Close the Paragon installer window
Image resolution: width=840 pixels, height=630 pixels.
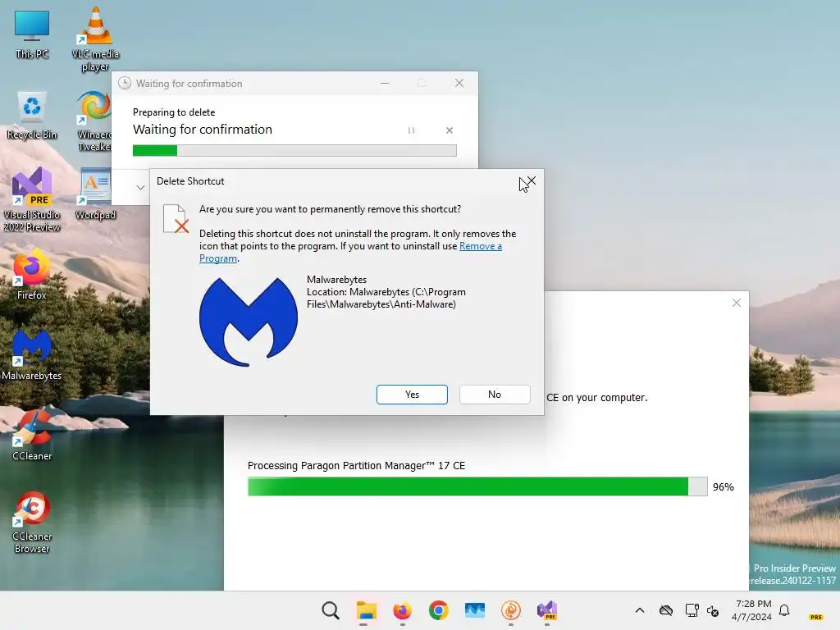pos(736,303)
